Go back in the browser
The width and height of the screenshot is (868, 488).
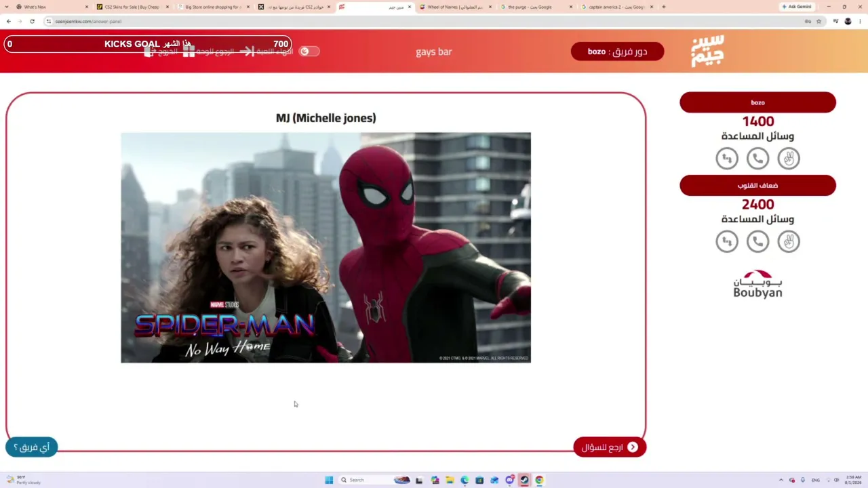click(x=9, y=21)
